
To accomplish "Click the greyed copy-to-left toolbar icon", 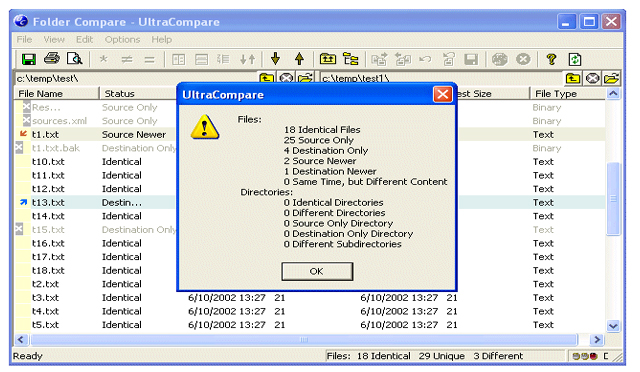I will [x=402, y=60].
